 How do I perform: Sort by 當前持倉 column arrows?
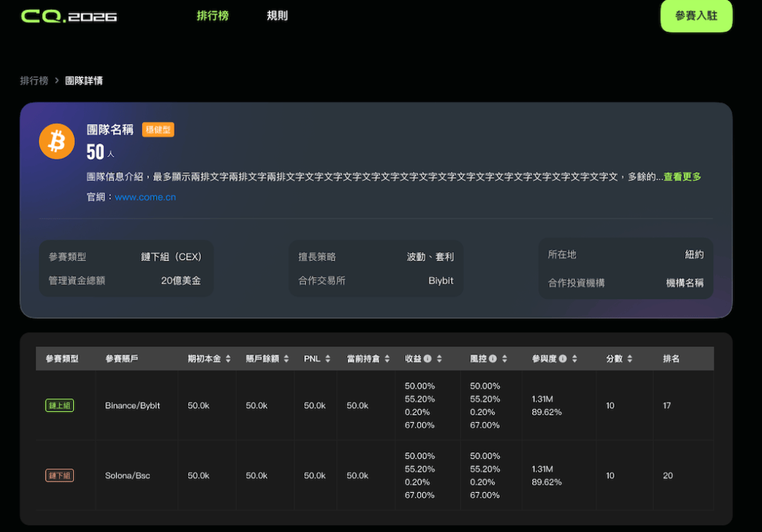pyautogui.click(x=387, y=359)
